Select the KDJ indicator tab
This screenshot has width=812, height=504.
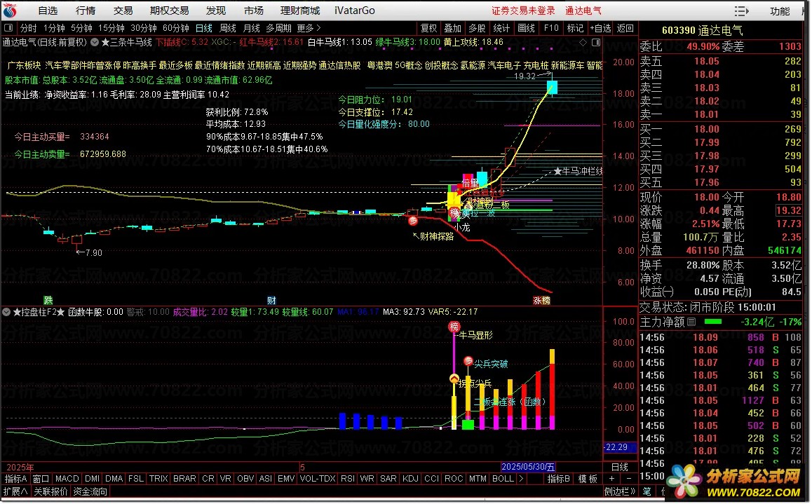click(410, 479)
